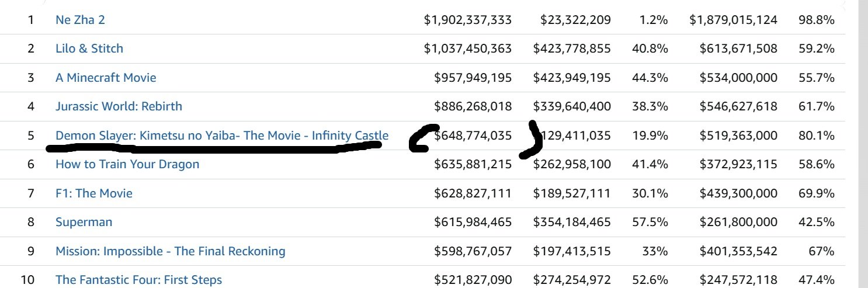Go to the Superman movie page
The width and height of the screenshot is (868, 288).
coord(84,222)
